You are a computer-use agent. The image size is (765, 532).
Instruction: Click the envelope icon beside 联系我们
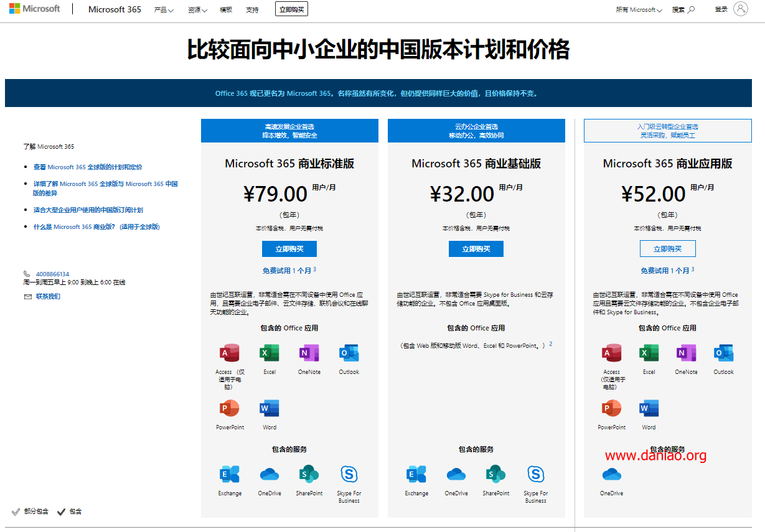coord(27,297)
